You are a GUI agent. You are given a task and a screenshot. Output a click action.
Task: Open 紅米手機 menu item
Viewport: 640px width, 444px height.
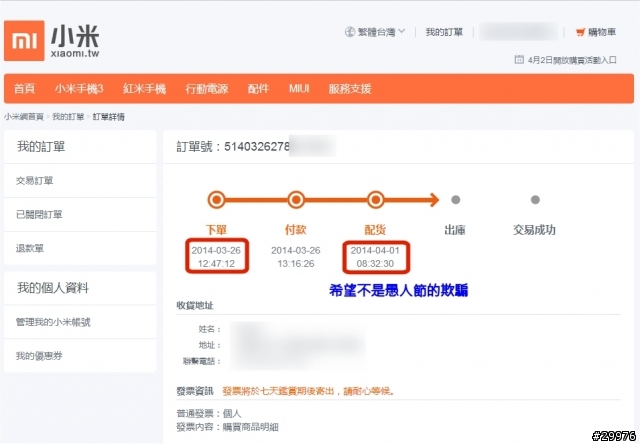pyautogui.click(x=144, y=88)
